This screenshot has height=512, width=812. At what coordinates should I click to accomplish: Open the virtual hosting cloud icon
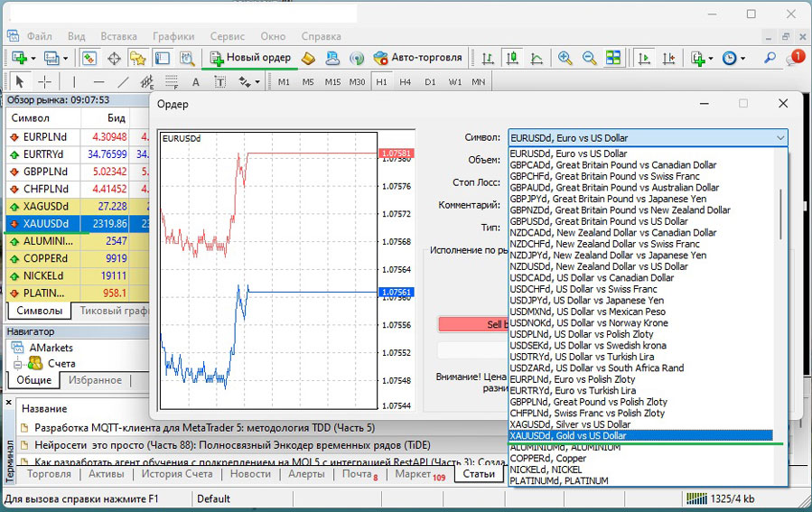[x=332, y=58]
